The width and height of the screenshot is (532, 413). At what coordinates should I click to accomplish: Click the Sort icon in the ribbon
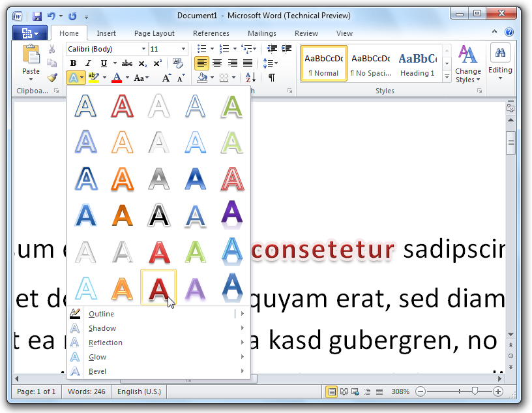pyautogui.click(x=251, y=78)
